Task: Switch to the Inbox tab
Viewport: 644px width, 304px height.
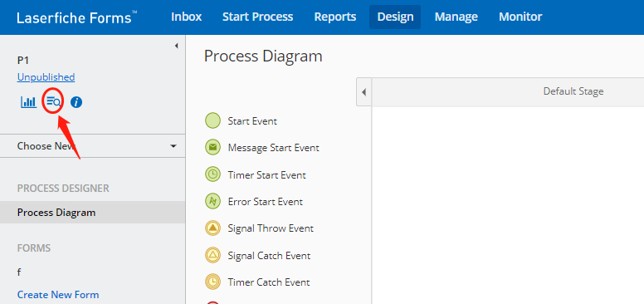Action: (187, 17)
